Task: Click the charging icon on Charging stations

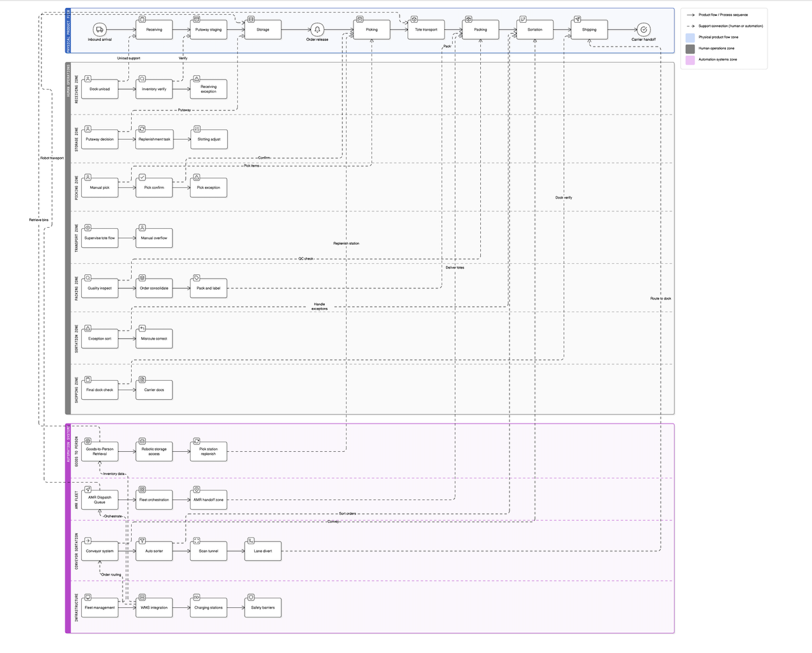Action: [x=196, y=597]
